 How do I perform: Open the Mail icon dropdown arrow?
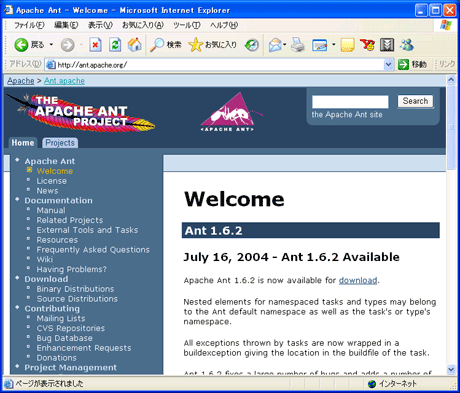click(x=285, y=44)
